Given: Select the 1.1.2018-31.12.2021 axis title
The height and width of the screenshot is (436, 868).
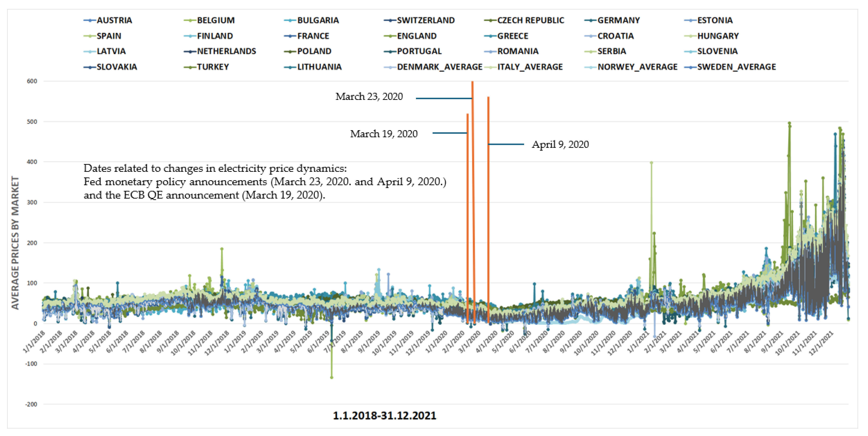Looking at the screenshot, I should [x=385, y=416].
